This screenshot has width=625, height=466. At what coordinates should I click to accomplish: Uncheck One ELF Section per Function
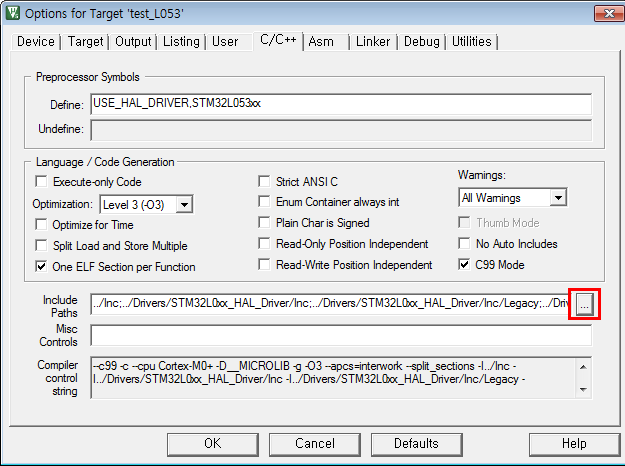tap(41, 266)
